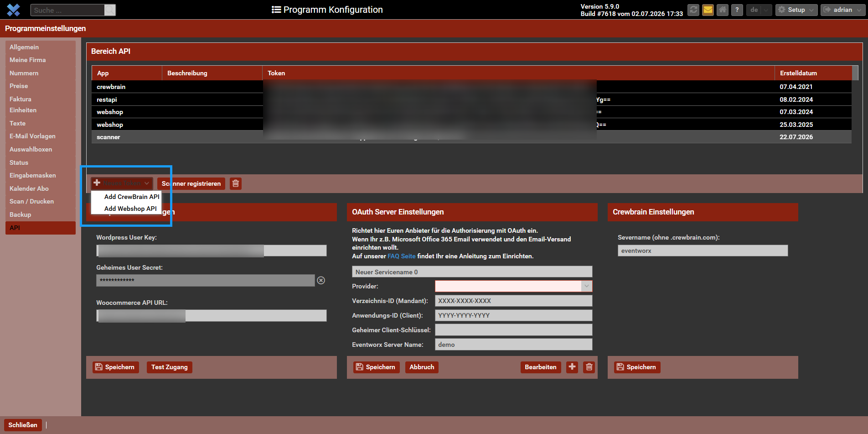Click the search magnifier icon

pyautogui.click(x=110, y=10)
